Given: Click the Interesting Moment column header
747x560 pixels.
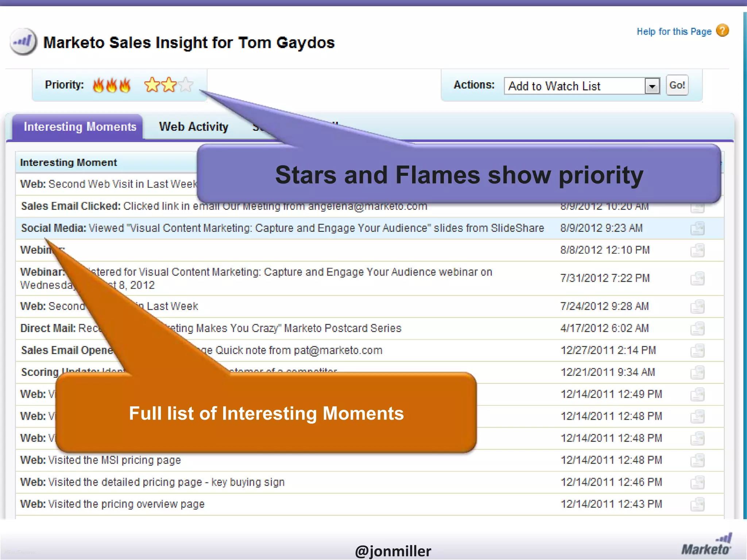Looking at the screenshot, I should [x=69, y=162].
